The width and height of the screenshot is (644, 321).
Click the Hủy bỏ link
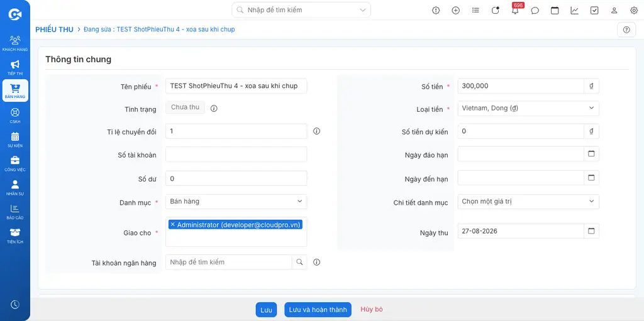coord(372,309)
